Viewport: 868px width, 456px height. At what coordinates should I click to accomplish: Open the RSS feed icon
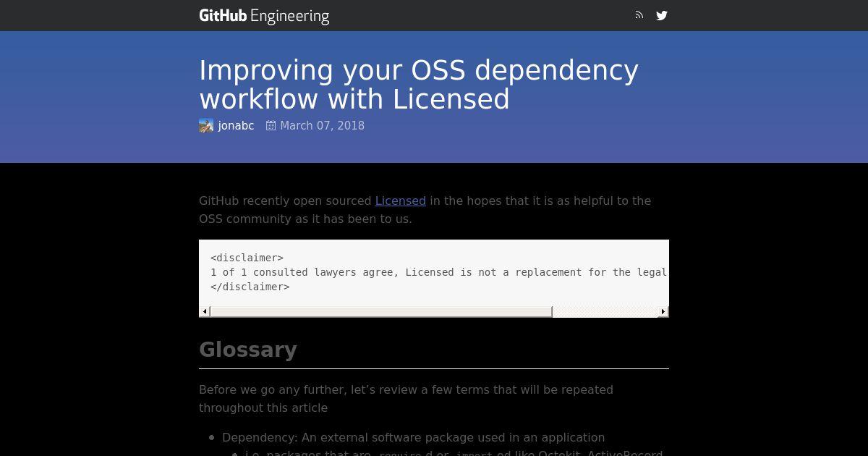pos(639,15)
